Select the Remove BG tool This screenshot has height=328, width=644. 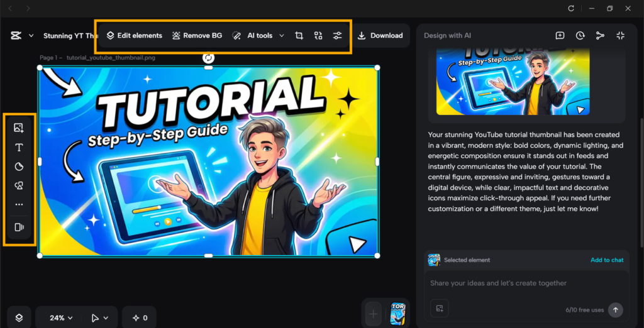(x=197, y=36)
